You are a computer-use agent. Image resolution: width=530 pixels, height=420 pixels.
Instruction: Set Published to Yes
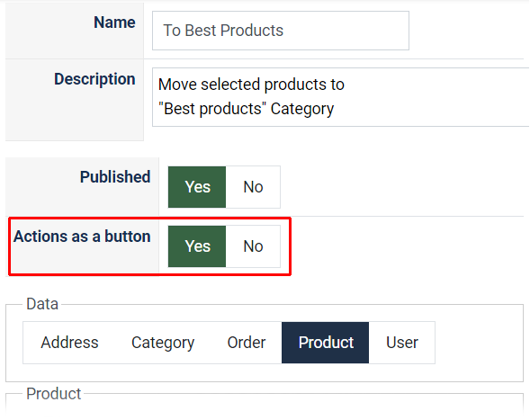click(x=197, y=187)
